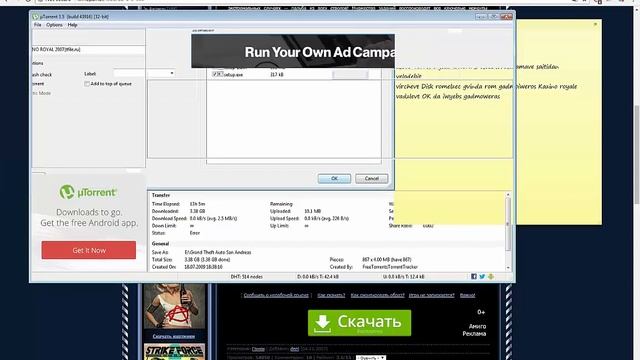The image size is (640, 360).
Task: Click the torrent name input field
Action: pos(88,49)
